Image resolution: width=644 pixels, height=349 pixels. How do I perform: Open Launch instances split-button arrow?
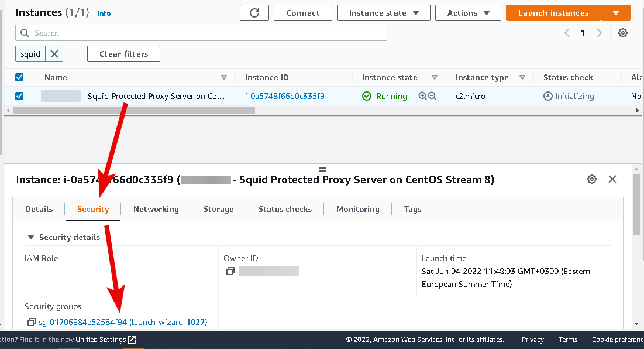[616, 13]
